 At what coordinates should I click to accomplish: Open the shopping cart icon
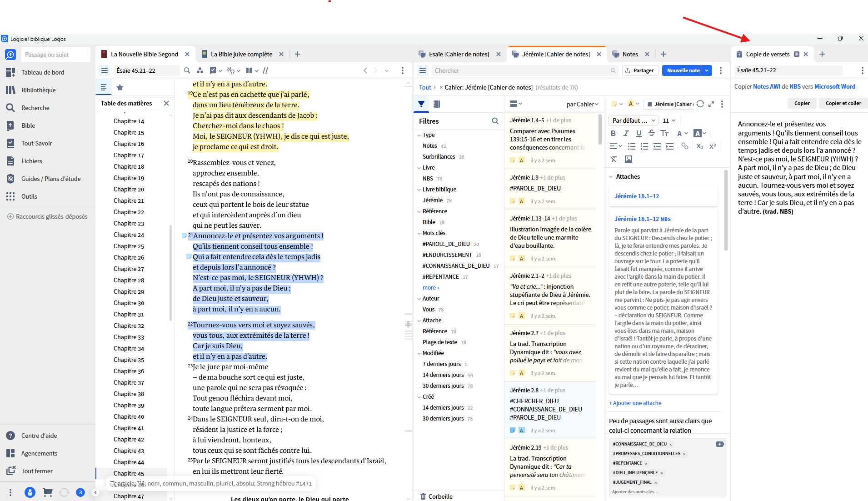click(47, 492)
